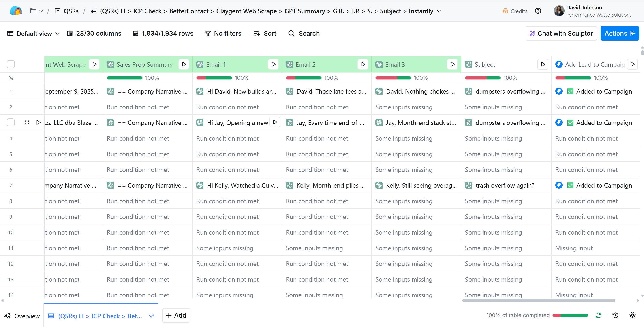Viewport: 644px width, 327px height.
Task: Click Chat with Sculptor button
Action: (561, 34)
